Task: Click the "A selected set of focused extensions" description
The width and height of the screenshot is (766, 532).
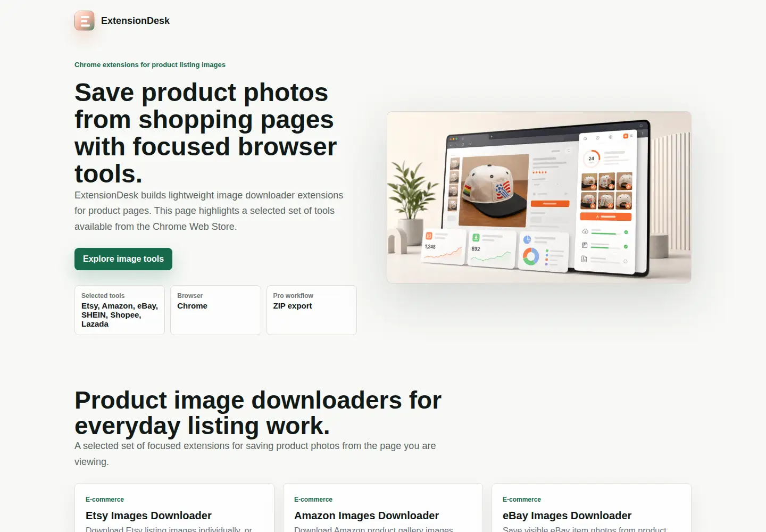Action: click(x=255, y=454)
